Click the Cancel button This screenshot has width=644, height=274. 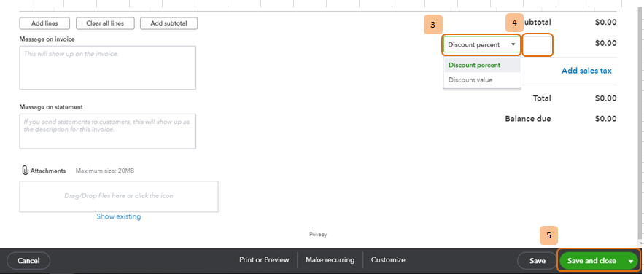pyautogui.click(x=28, y=261)
